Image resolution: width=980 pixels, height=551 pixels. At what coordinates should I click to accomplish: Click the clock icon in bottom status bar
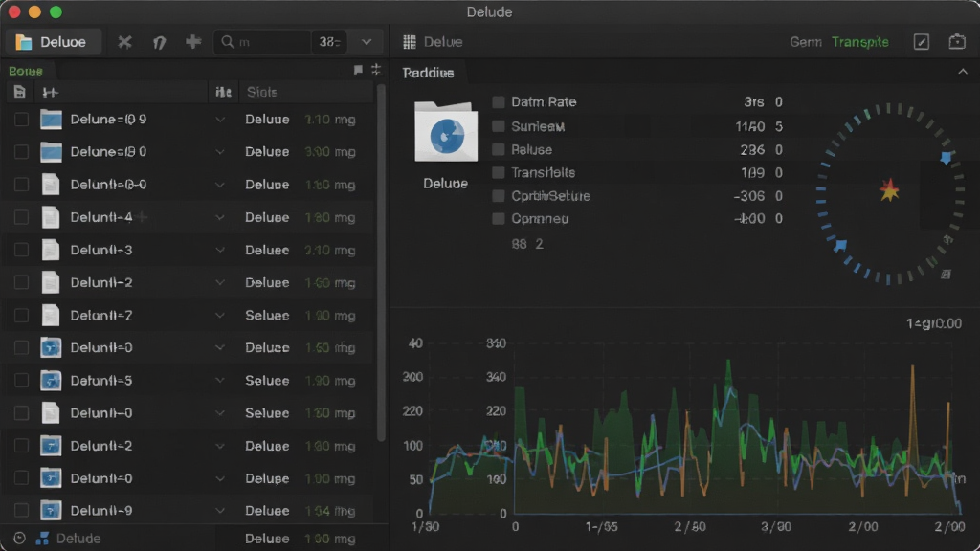click(19, 538)
